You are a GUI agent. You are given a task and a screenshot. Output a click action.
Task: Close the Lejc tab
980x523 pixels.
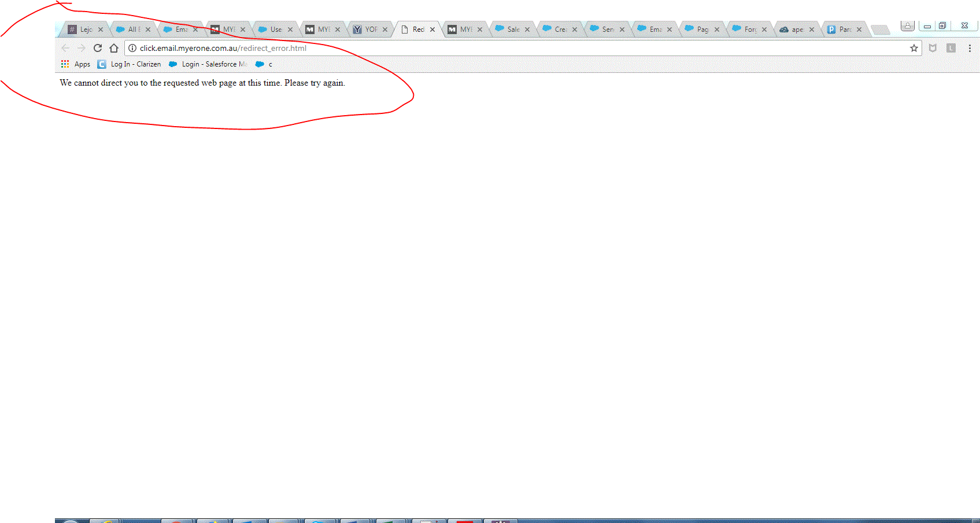click(101, 30)
